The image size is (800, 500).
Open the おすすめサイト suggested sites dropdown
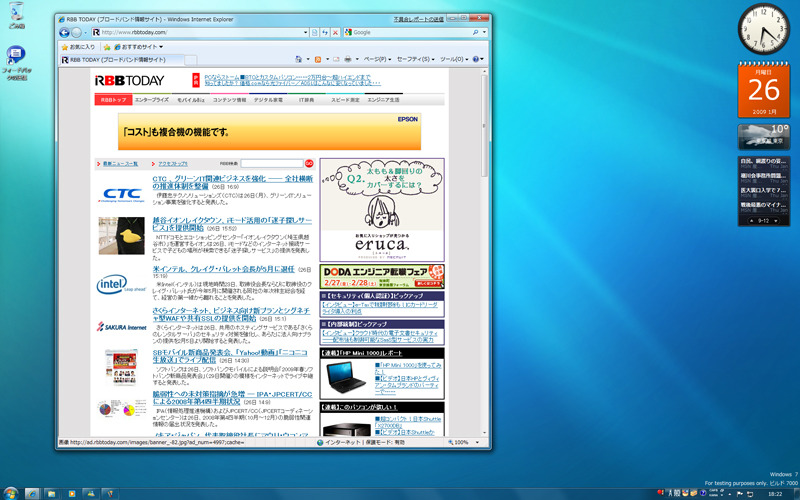pos(139,47)
